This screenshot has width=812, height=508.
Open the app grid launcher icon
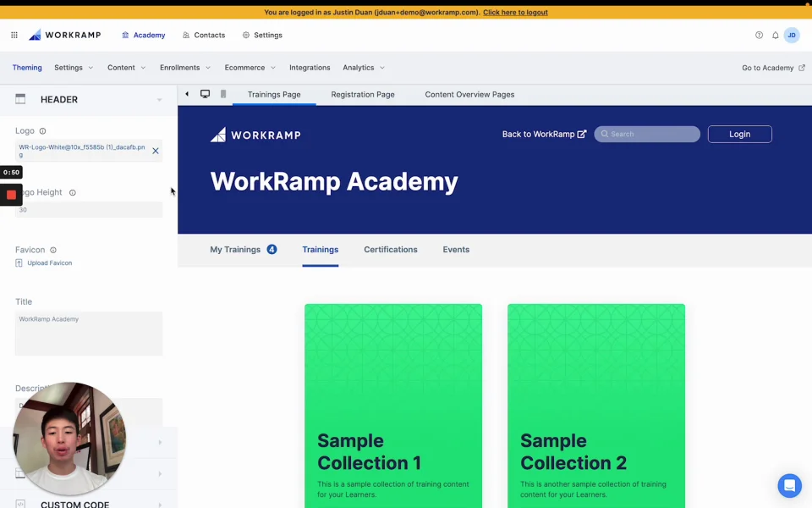[14, 36]
